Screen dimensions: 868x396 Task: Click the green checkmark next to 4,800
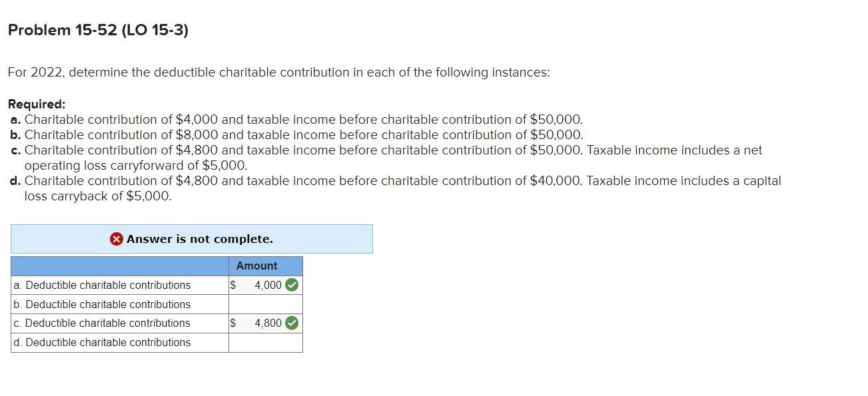pyautogui.click(x=292, y=323)
